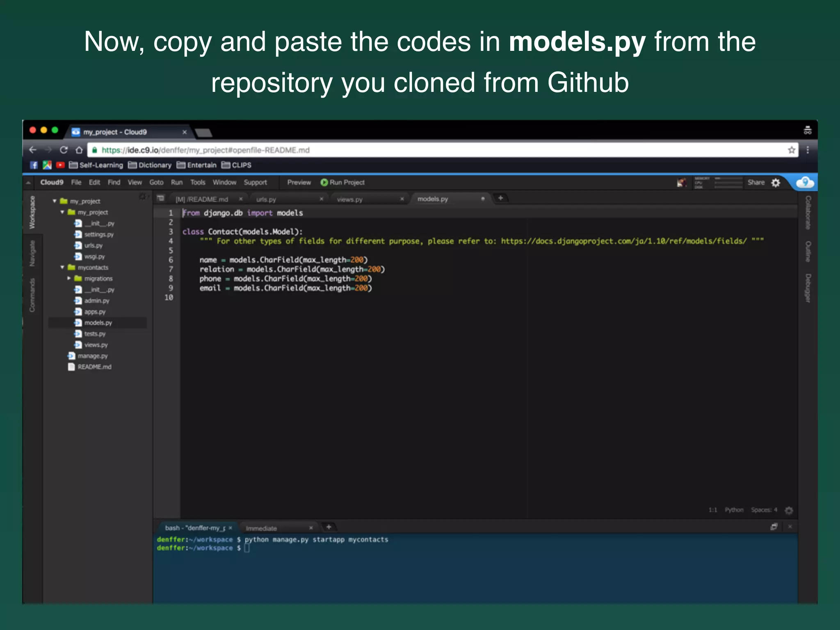
Task: Collapse the mycontacts folder
Action: (62, 267)
